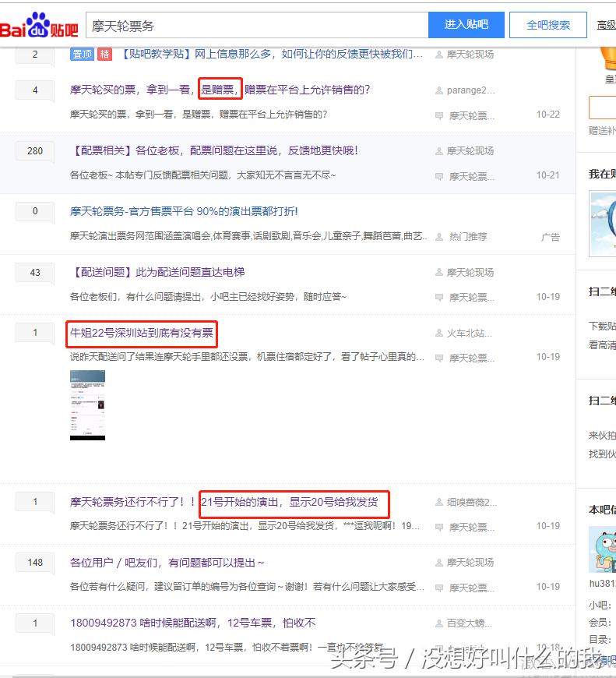Open the screenshot thumbnail under 牛姐22号 post
The height and width of the screenshot is (678, 616).
[x=87, y=405]
